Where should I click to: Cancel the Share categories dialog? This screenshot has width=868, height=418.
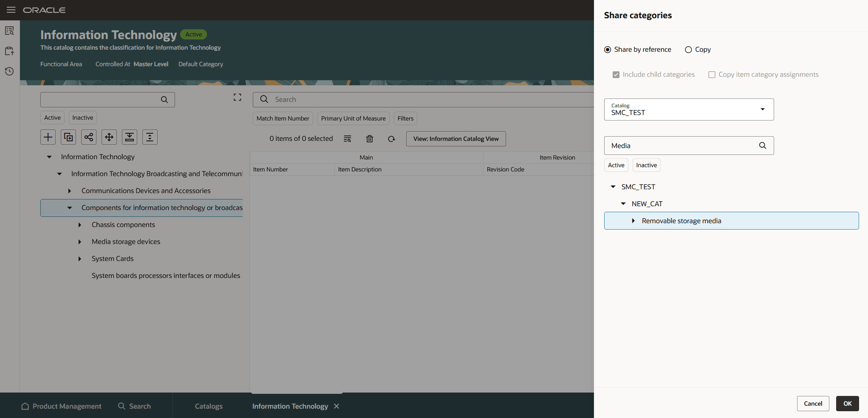click(812, 404)
